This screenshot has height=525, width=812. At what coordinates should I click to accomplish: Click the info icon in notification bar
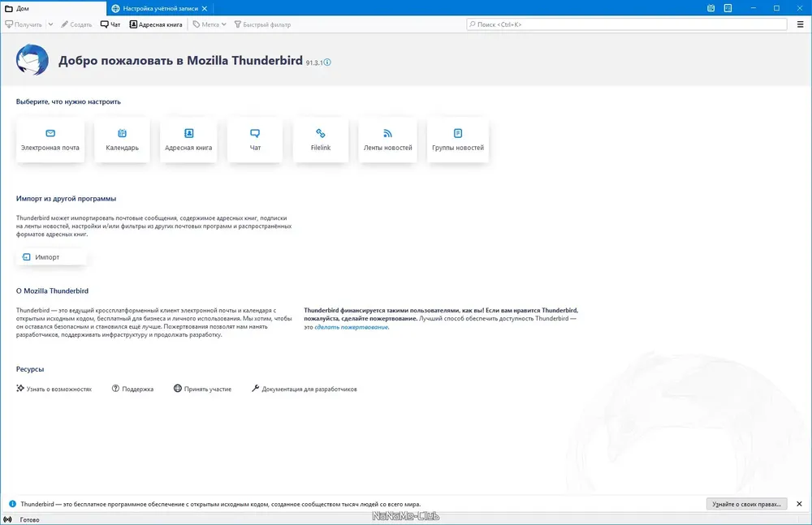[12, 504]
